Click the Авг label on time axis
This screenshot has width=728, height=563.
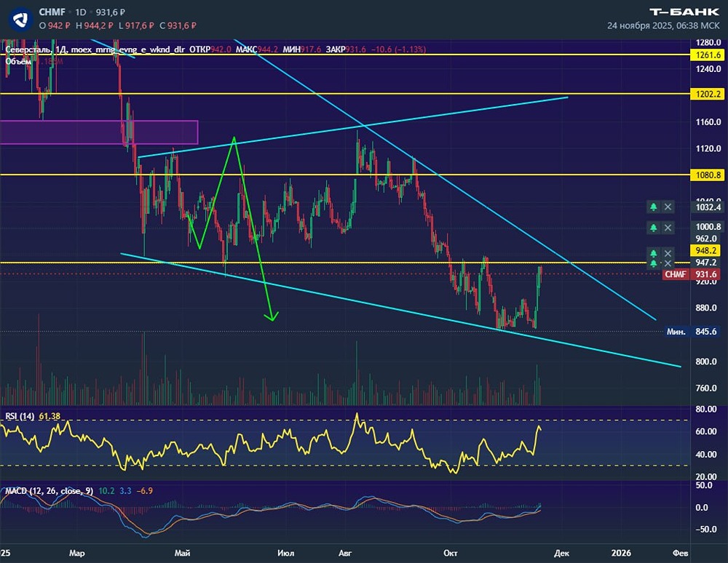pos(345,553)
